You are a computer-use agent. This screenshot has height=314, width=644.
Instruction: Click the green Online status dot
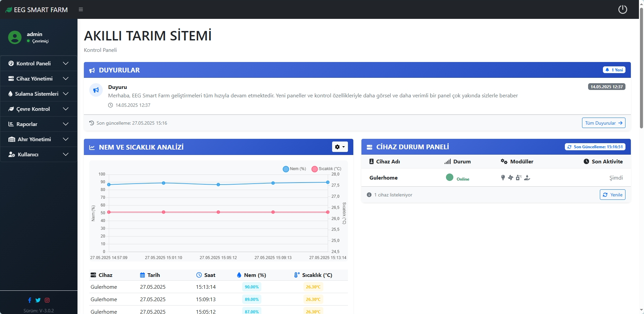450,177
